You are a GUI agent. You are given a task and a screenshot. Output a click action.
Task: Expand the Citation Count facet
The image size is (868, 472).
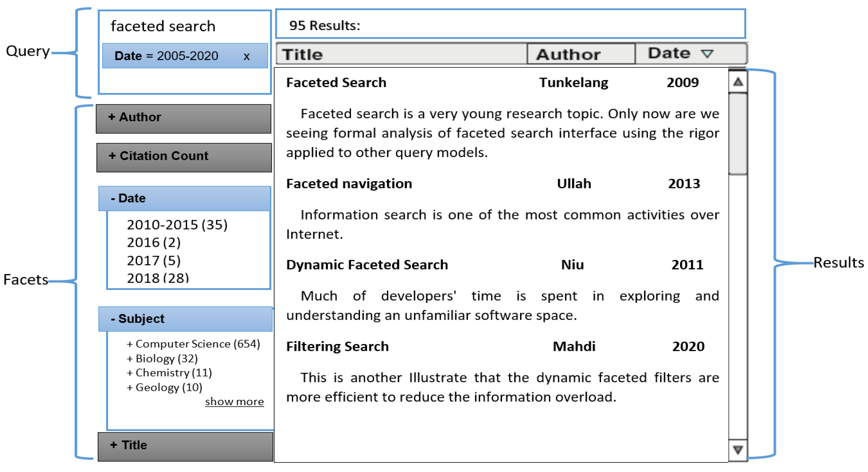tap(184, 156)
